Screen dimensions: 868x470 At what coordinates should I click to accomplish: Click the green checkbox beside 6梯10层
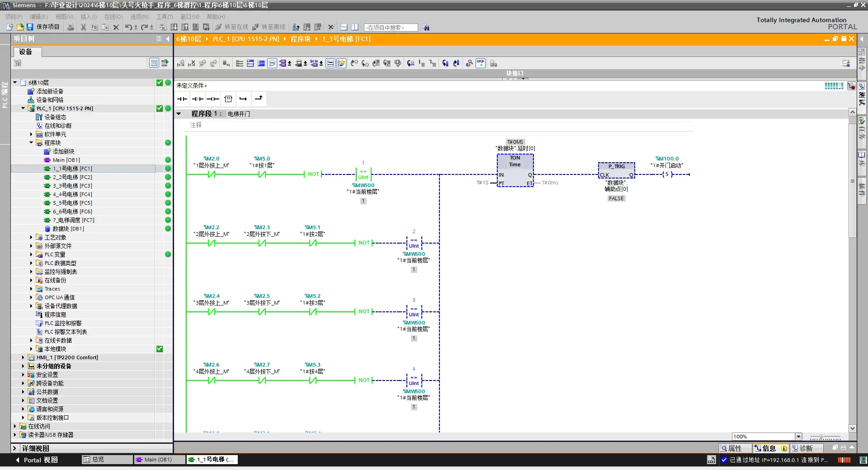click(x=160, y=83)
